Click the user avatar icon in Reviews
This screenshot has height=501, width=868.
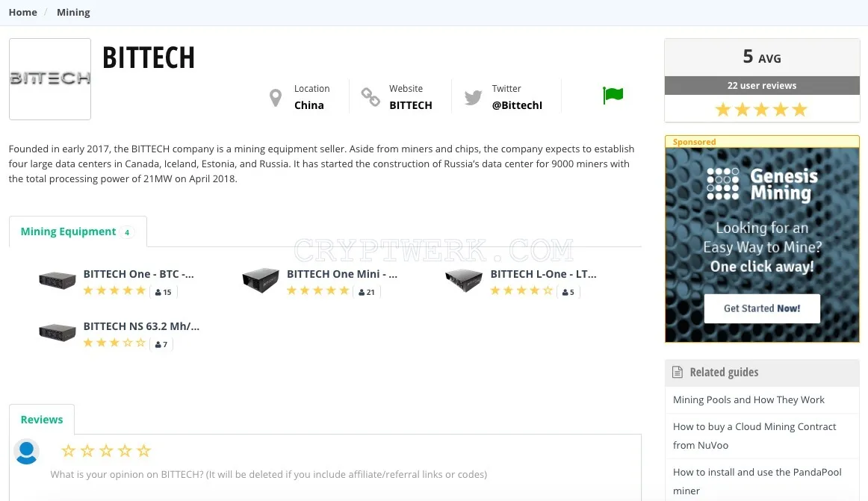coord(27,452)
